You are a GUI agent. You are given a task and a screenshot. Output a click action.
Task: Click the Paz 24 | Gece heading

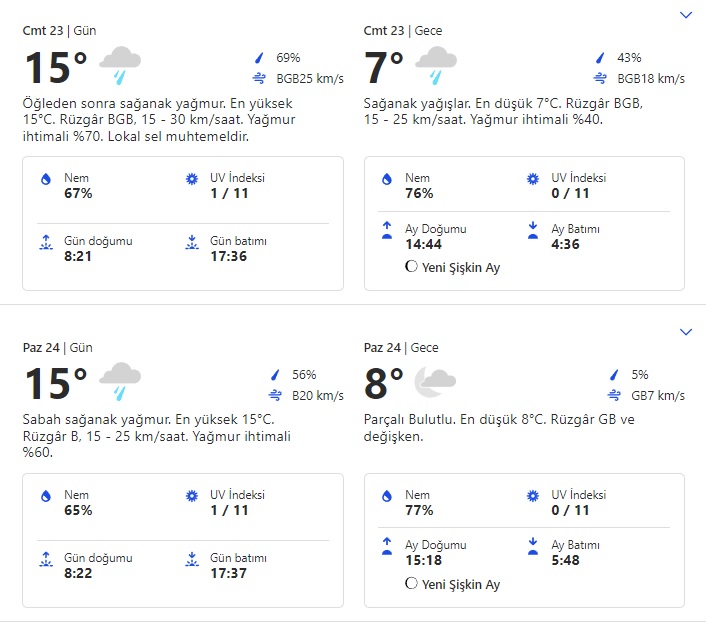[403, 348]
